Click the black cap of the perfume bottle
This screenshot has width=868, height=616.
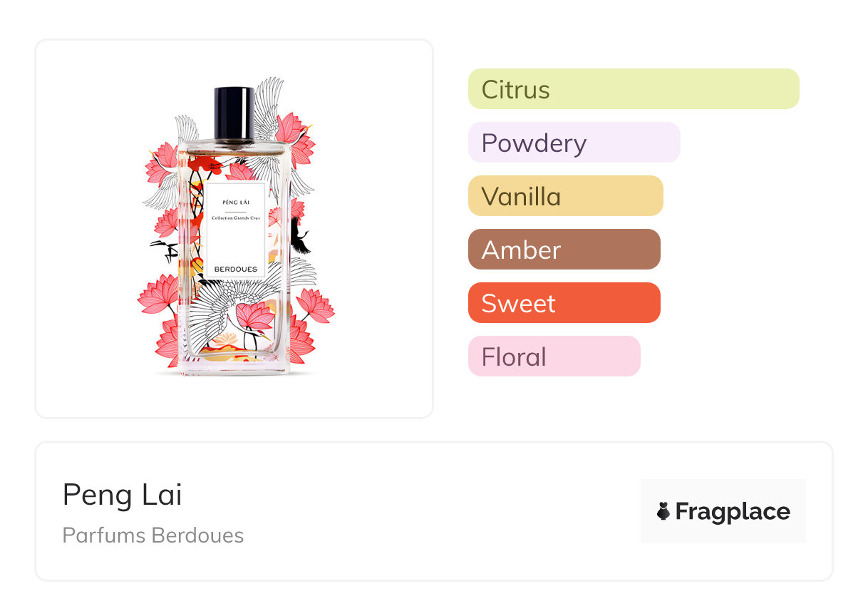(x=234, y=113)
